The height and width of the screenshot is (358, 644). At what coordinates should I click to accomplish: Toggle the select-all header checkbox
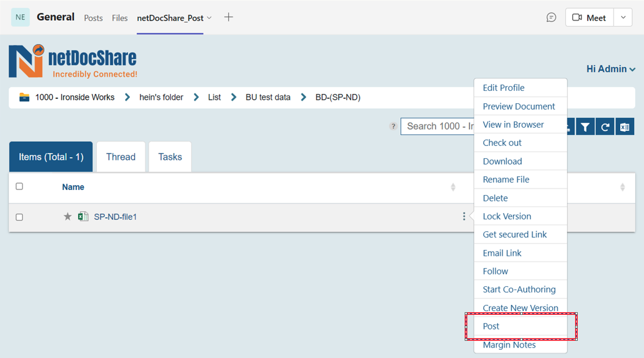pos(19,186)
